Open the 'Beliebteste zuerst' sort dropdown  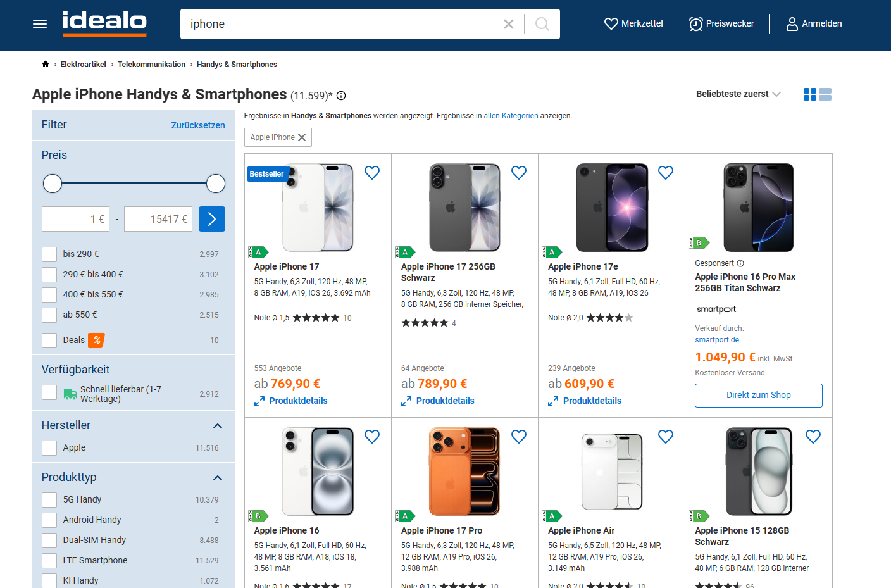coord(738,94)
